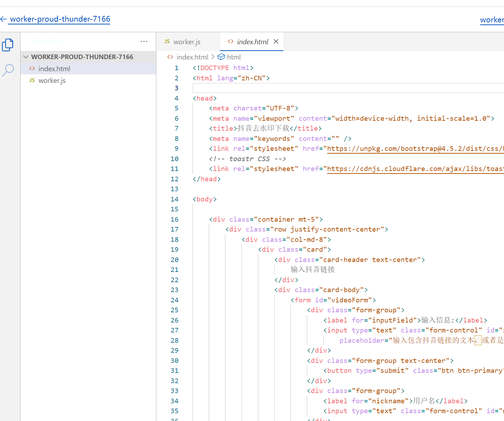Go back via worker-proud-thunder-7166 link
504x421 pixels.
(x=60, y=19)
